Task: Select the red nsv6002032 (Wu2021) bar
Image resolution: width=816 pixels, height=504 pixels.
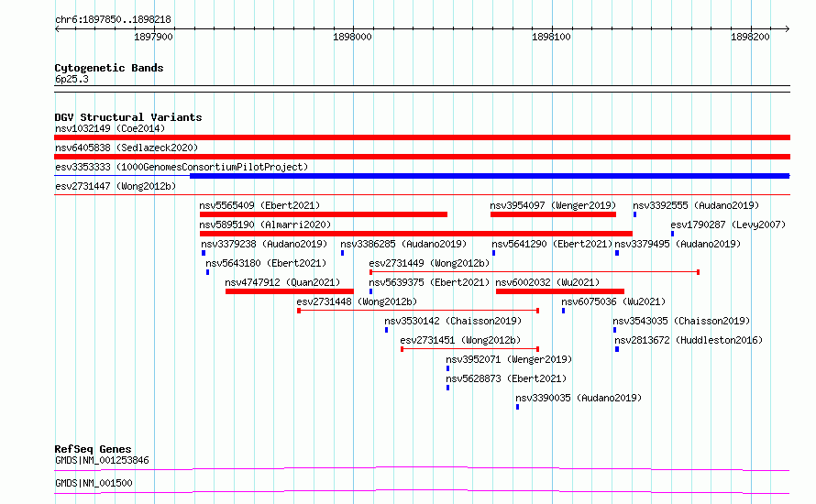Action: (560, 291)
